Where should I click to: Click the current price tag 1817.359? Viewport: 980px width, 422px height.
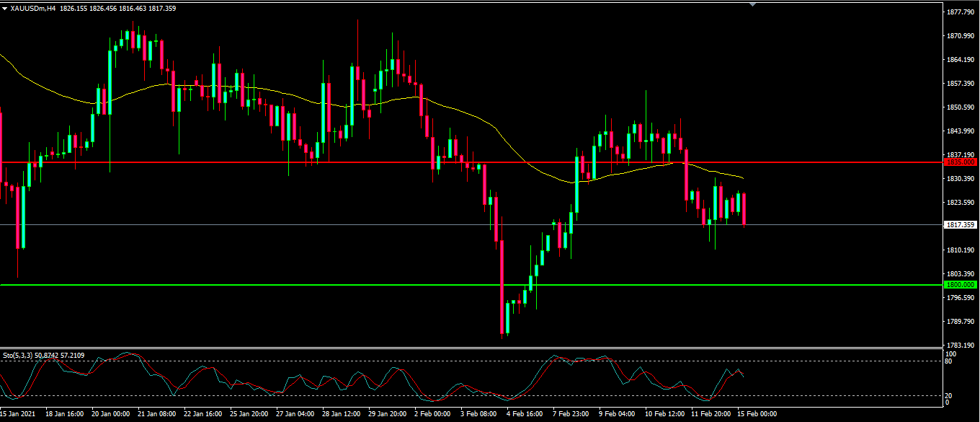pyautogui.click(x=961, y=225)
